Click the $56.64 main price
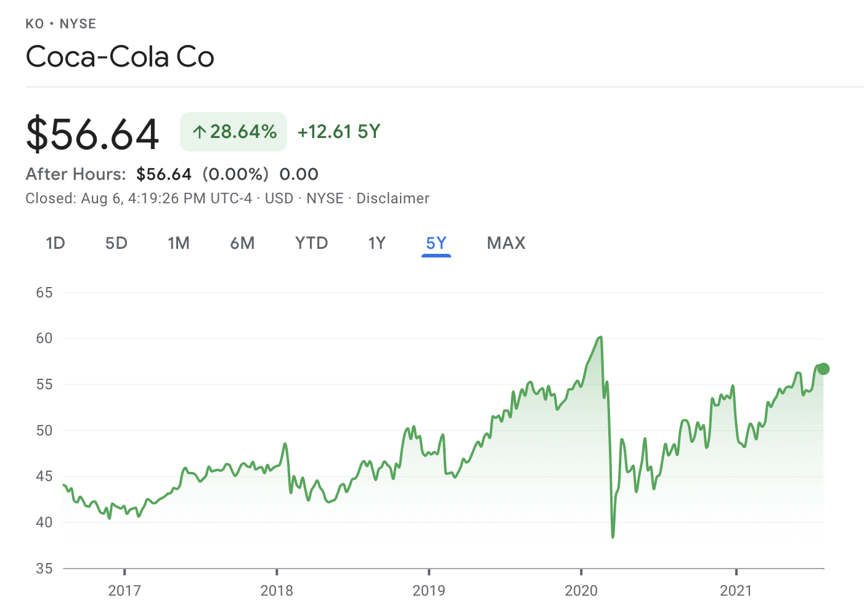 pos(92,134)
